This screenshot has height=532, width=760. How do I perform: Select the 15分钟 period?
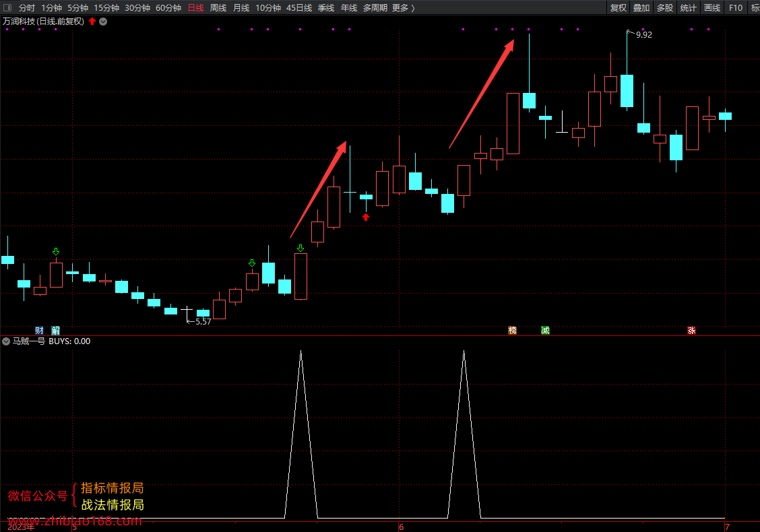106,8
